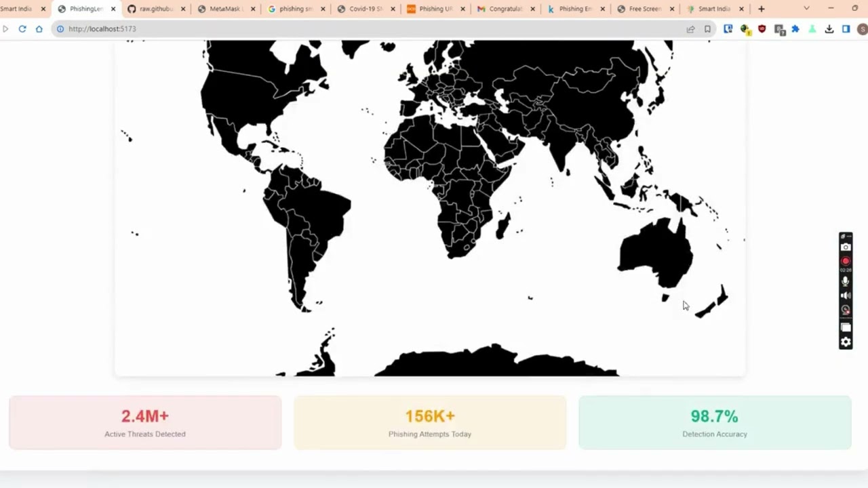Viewport: 868px width, 488px height.
Task: Open a new browser tab
Action: 762,9
